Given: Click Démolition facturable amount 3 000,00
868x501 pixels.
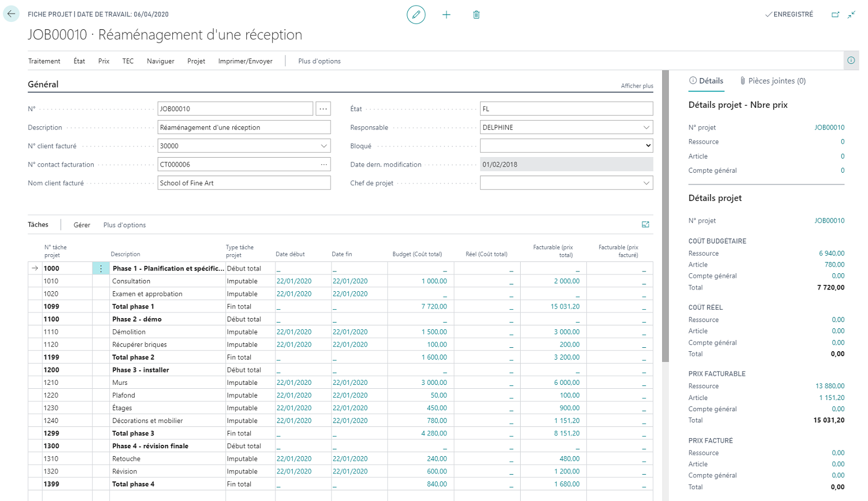Looking at the screenshot, I should click(x=567, y=332).
